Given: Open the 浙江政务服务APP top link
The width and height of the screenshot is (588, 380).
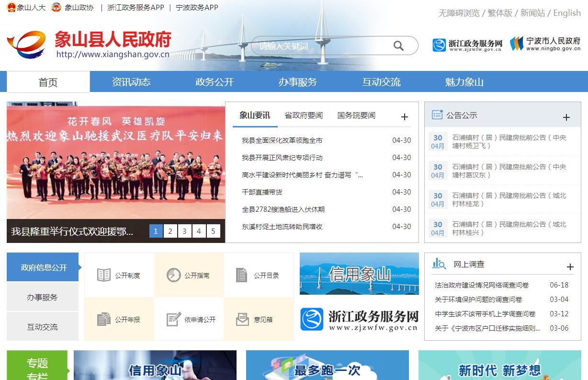Looking at the screenshot, I should 136,8.
